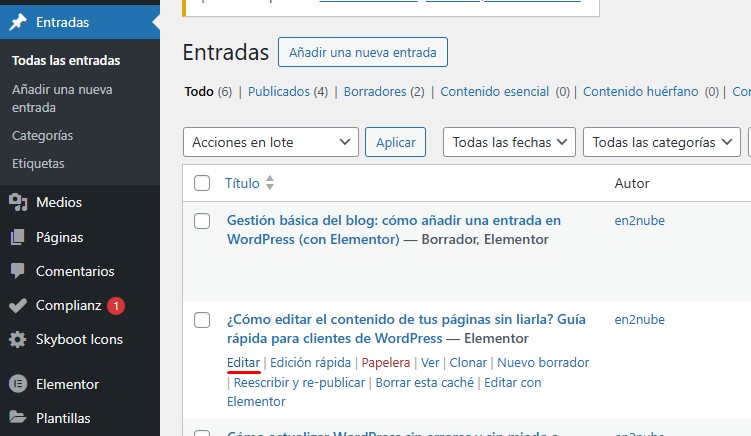Click 'Borrar esta caché' row action
The image size is (751, 436).
[x=424, y=382]
